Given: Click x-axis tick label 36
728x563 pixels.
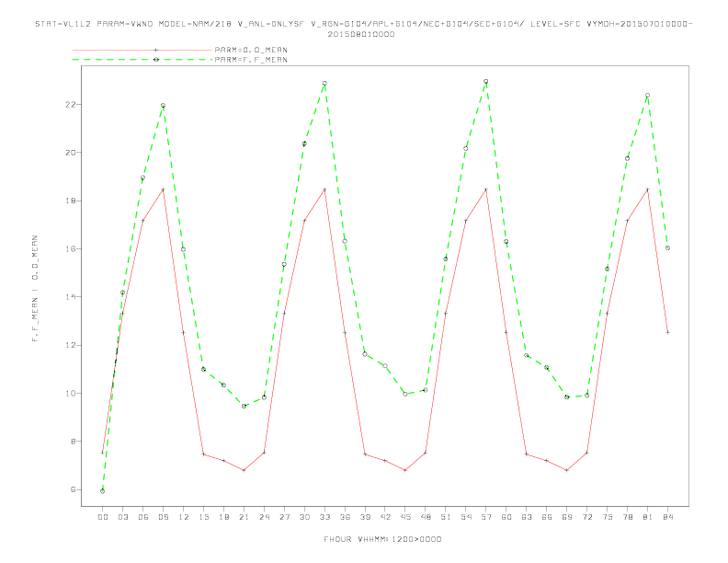Looking at the screenshot, I should tap(345, 517).
